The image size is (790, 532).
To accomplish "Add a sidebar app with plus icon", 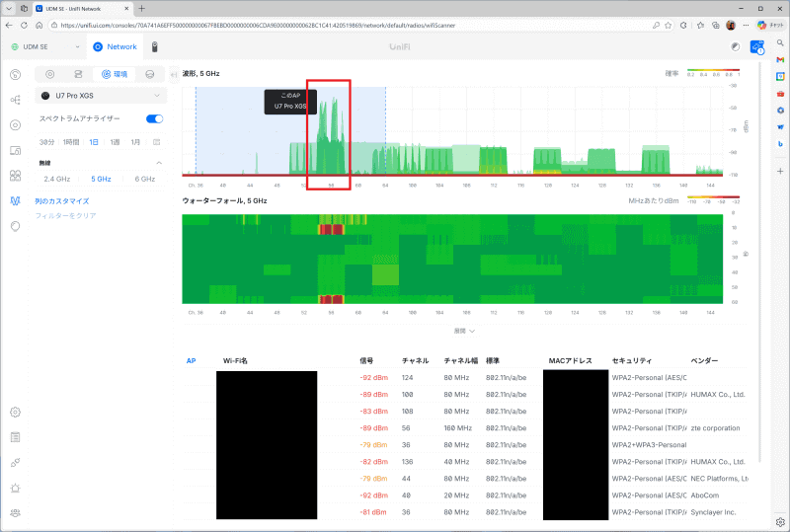I will [x=780, y=172].
